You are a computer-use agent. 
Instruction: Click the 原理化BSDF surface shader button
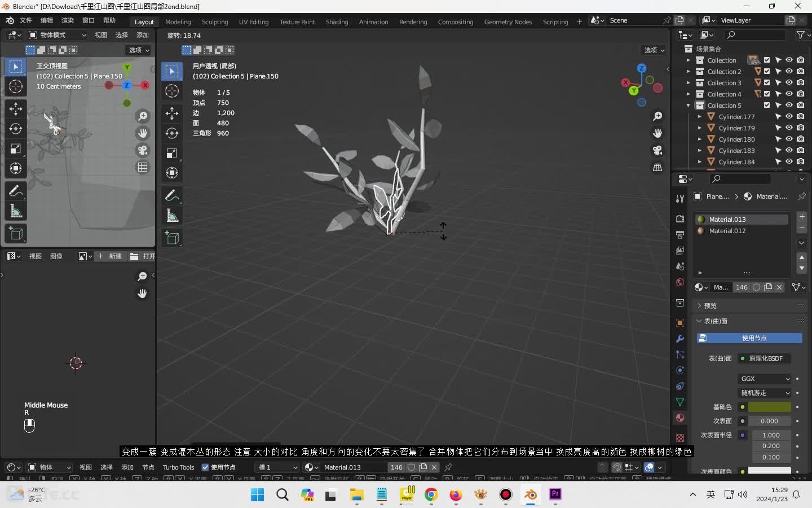765,358
